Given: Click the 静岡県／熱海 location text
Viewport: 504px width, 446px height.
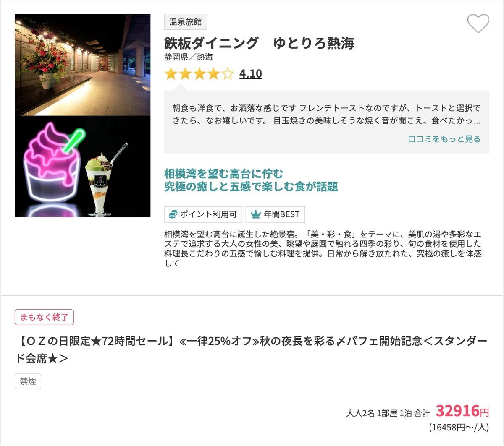Looking at the screenshot, I should click(189, 57).
